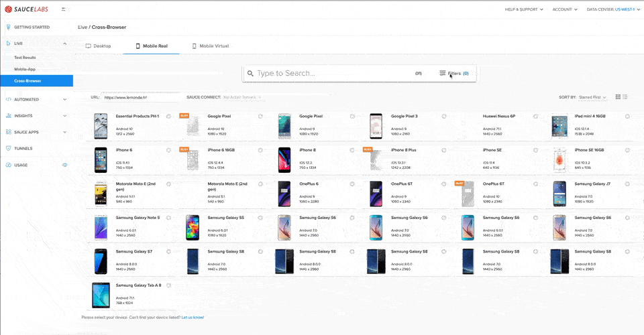
Task: Collapse the sidebar using the header toggle icon
Action: click(64, 9)
